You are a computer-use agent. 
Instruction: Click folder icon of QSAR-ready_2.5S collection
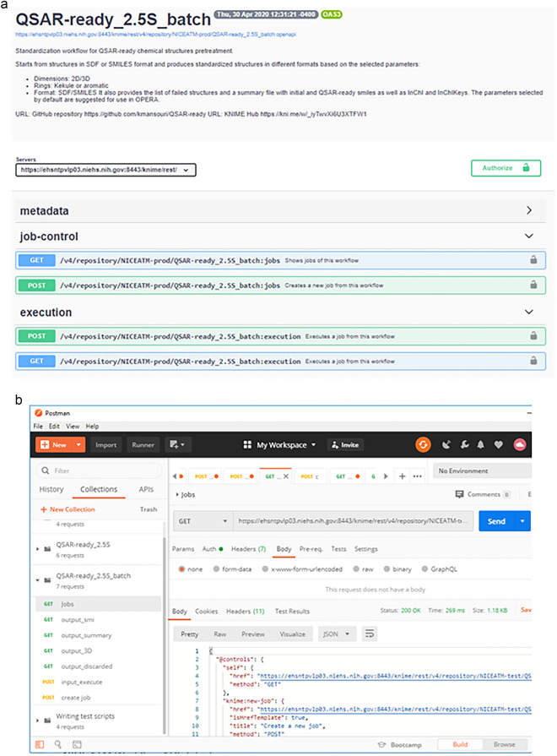pos(47,549)
